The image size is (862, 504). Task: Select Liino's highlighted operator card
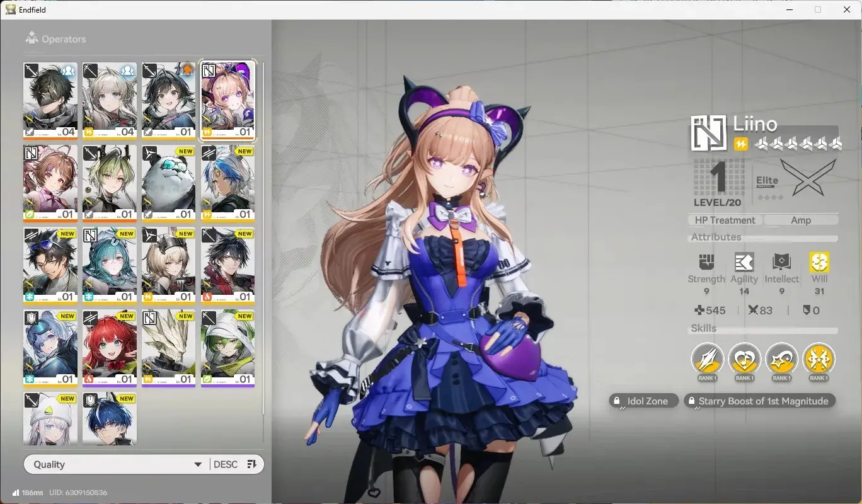tap(228, 100)
